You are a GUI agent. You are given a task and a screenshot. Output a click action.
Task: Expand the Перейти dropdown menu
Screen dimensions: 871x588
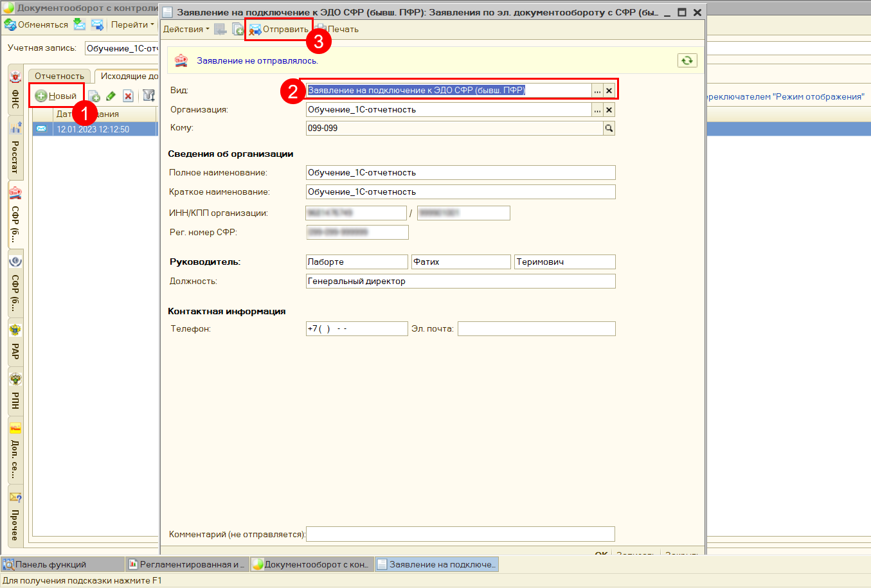[x=132, y=24]
